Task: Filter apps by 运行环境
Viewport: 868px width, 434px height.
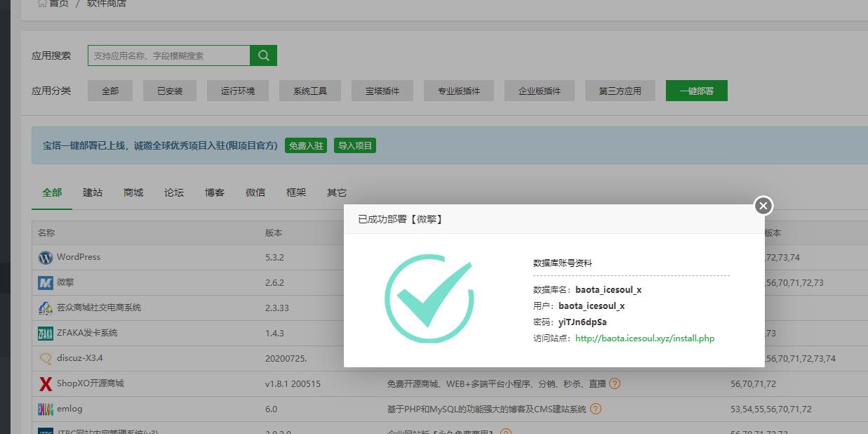Action: tap(238, 91)
